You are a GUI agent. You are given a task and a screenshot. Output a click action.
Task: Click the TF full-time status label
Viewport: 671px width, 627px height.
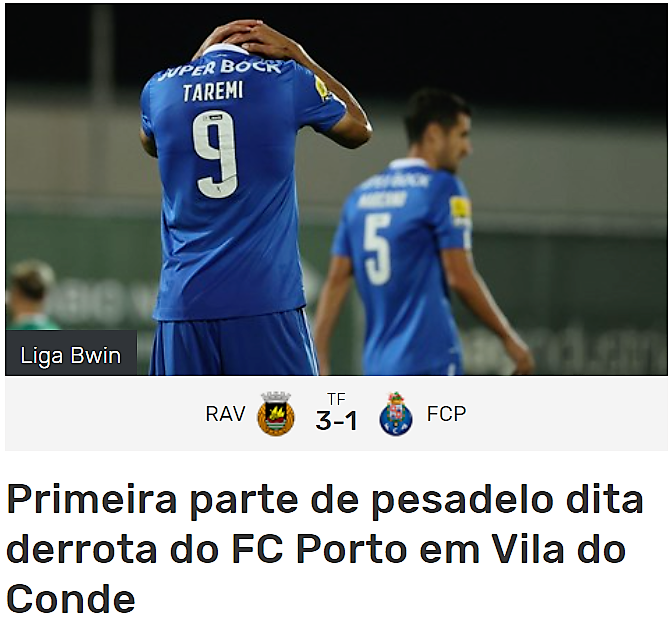[x=336, y=399]
